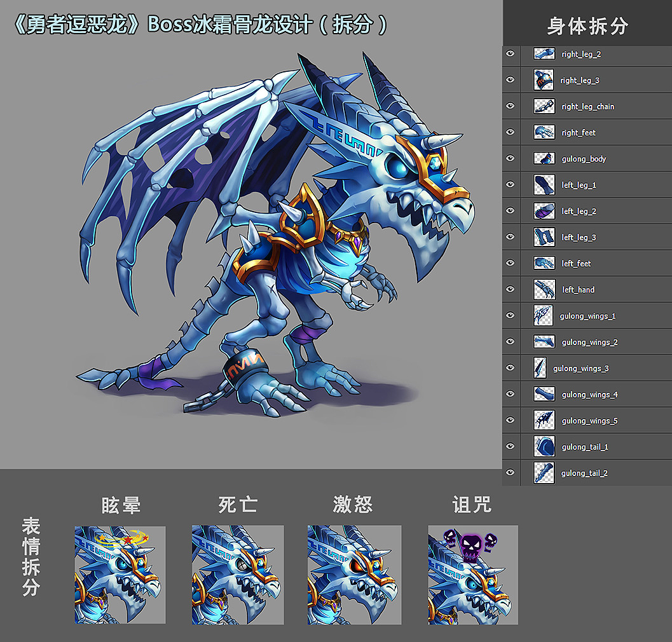The height and width of the screenshot is (642, 672).
Task: Select layer name gulong_wings_3
Action: pyautogui.click(x=580, y=369)
